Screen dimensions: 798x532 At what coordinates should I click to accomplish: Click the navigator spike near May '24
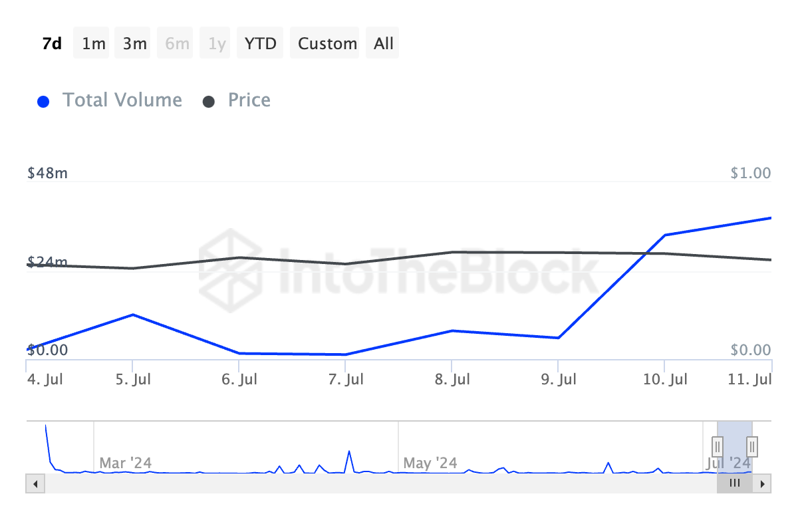pos(349,452)
